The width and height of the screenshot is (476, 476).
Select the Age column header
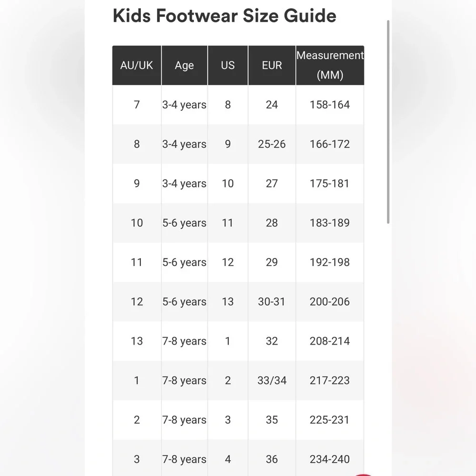click(x=184, y=65)
